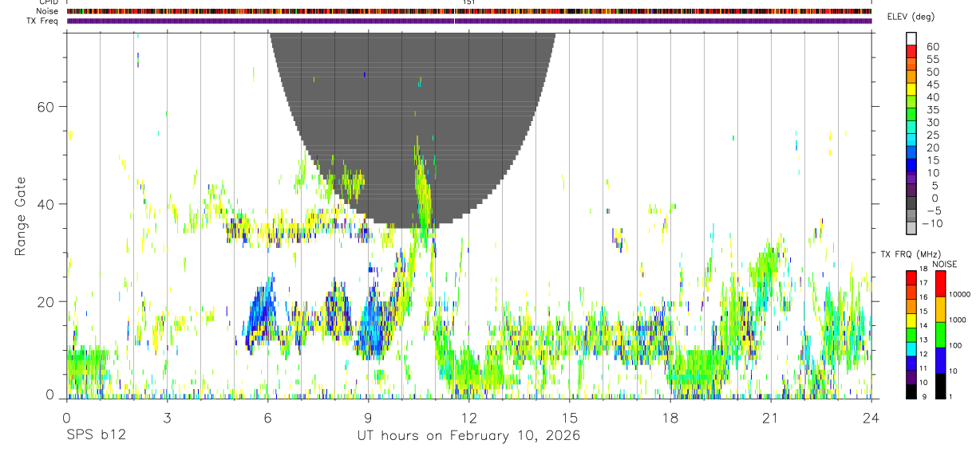Screen dimensions: 980x452
Task: Click the '35' label on ELEV colorbar
Action: (932, 110)
